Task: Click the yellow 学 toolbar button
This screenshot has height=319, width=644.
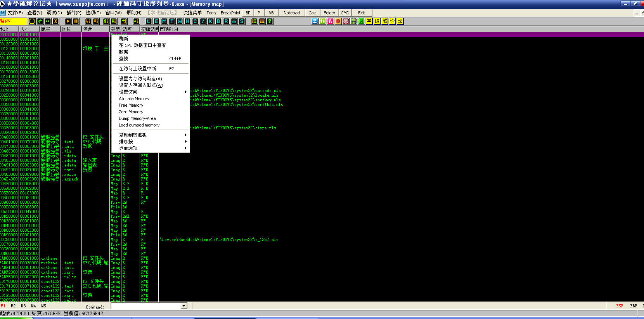Action: (x=369, y=21)
